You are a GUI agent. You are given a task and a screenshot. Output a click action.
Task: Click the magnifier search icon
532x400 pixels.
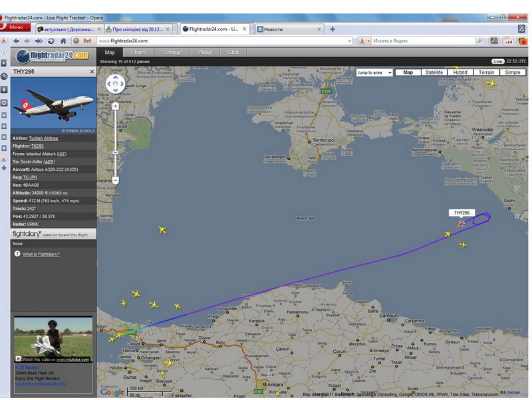pos(479,41)
